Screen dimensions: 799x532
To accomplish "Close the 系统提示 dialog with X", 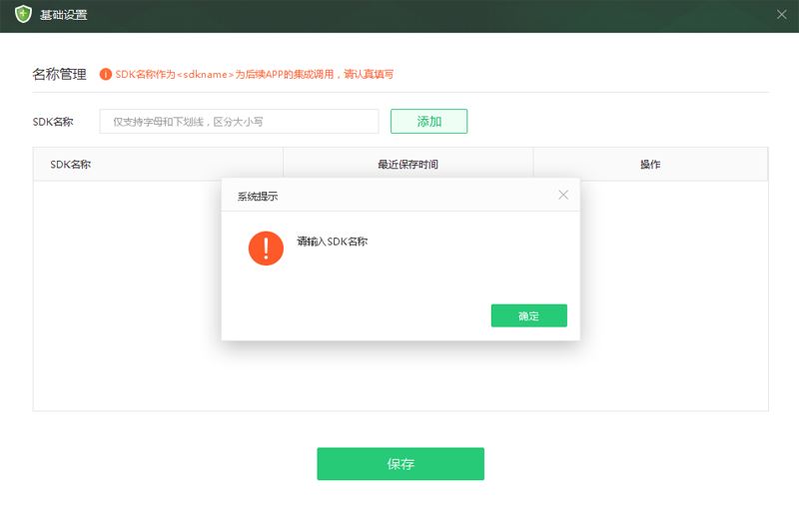I will [563, 195].
